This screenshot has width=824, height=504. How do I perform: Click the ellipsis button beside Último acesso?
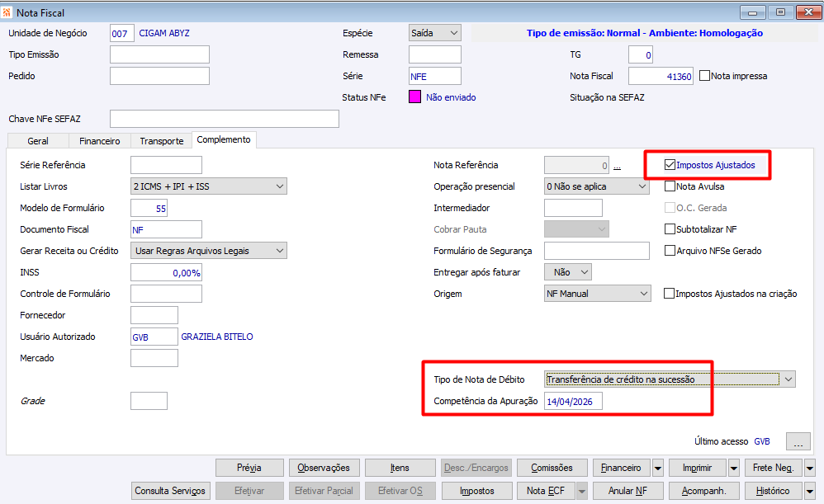coord(798,441)
